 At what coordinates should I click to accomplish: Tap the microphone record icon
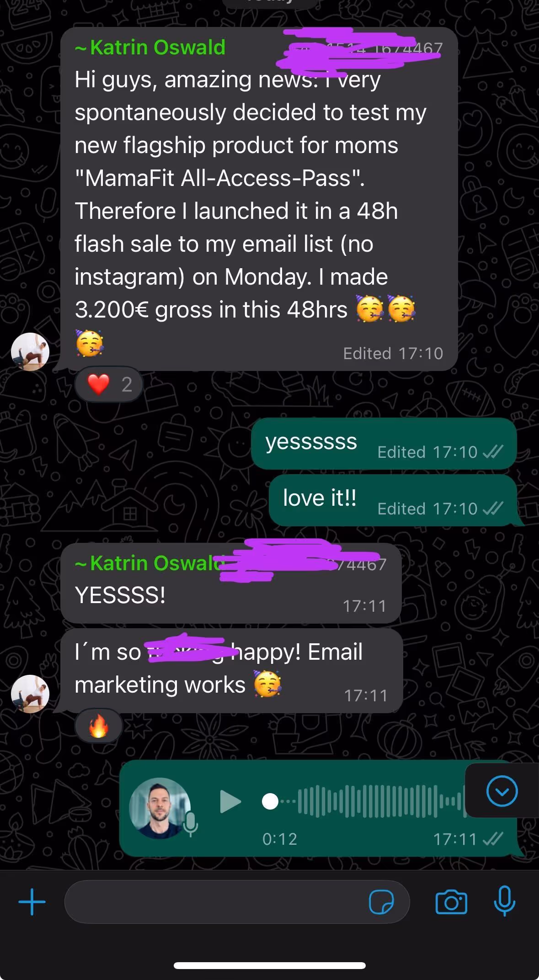point(505,901)
